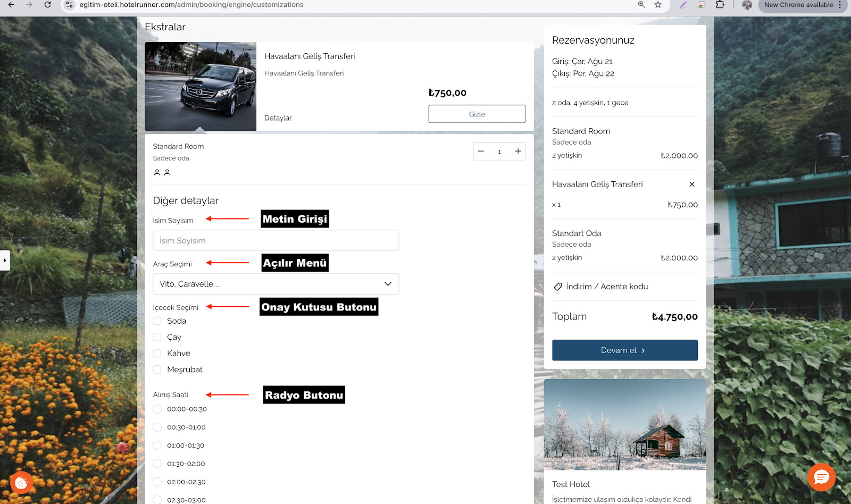Click the browser reload icon

click(x=47, y=5)
